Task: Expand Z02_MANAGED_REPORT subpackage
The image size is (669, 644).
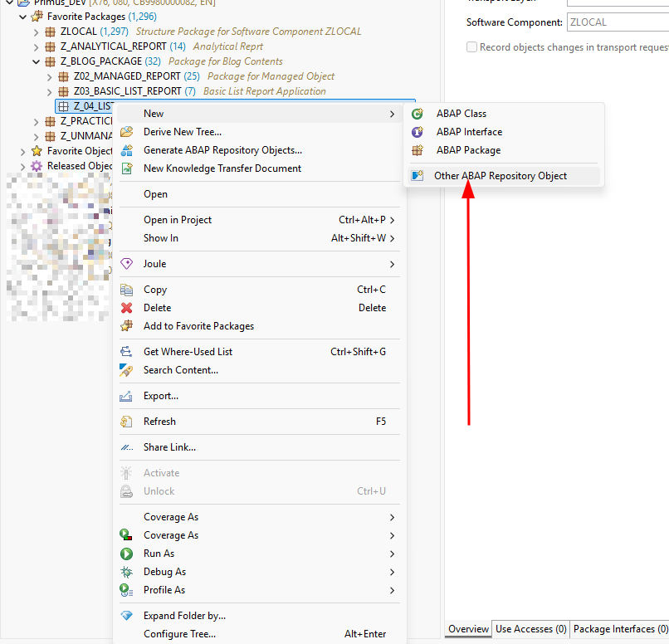Action: 50,77
